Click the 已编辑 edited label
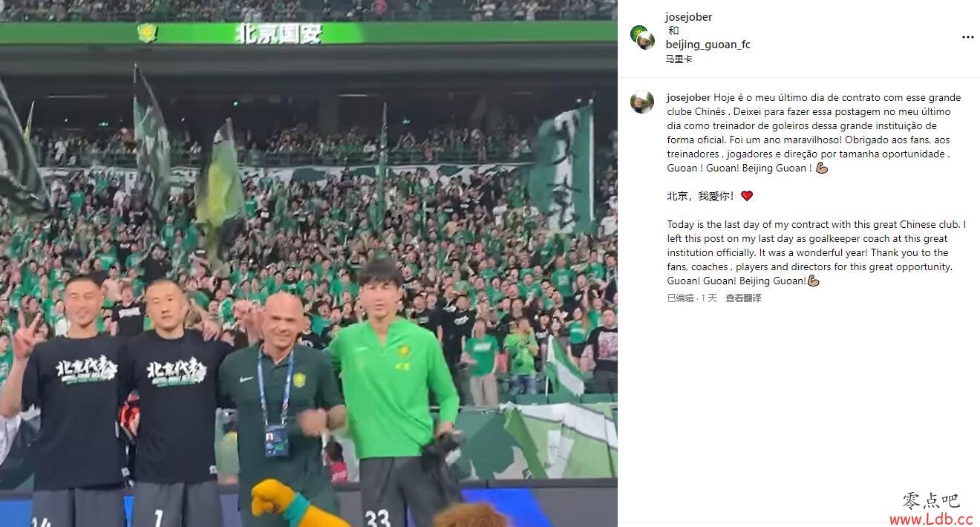 (x=680, y=298)
